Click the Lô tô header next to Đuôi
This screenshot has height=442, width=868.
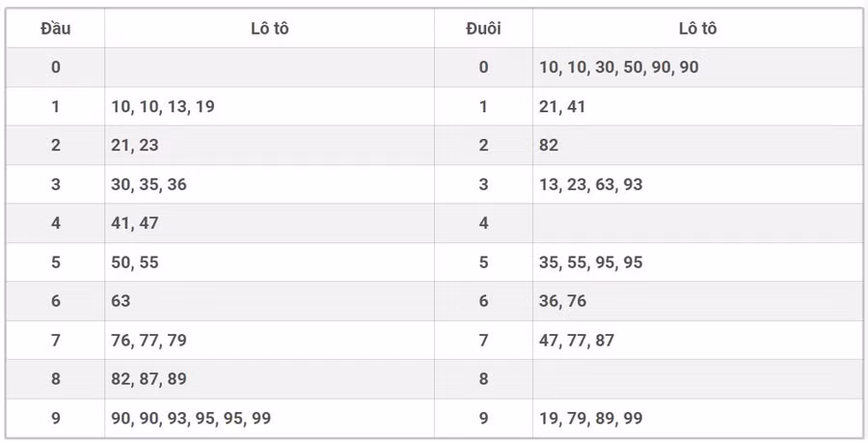click(697, 28)
